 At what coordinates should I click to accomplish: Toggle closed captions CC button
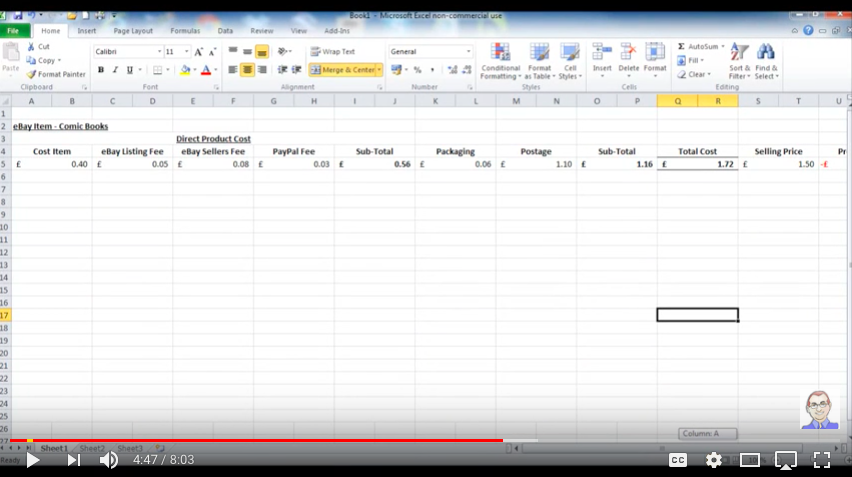tap(678, 460)
